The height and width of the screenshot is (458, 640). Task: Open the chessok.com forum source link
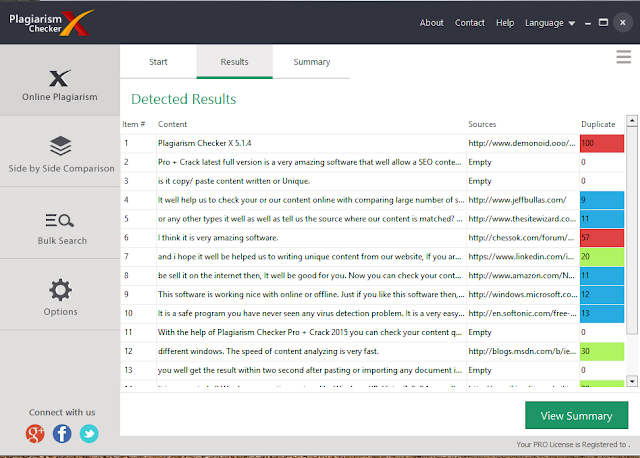coord(521,238)
